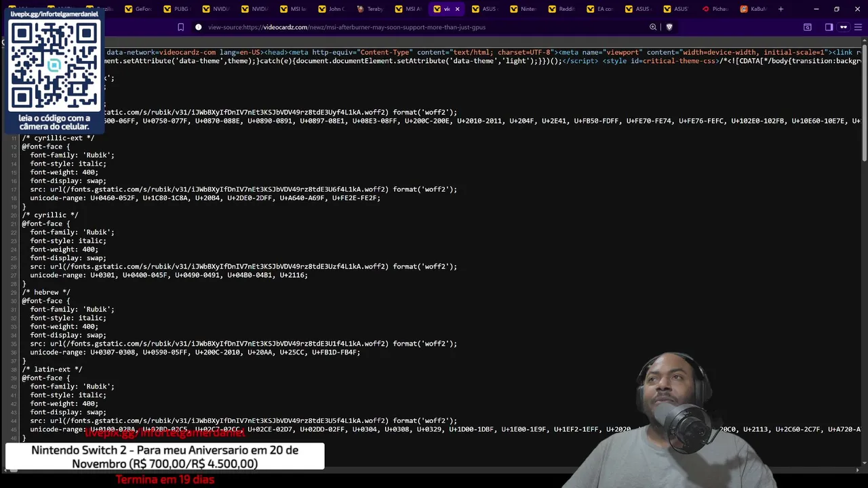868x488 pixels.
Task: Switch to the Pichau tab
Action: (x=717, y=9)
